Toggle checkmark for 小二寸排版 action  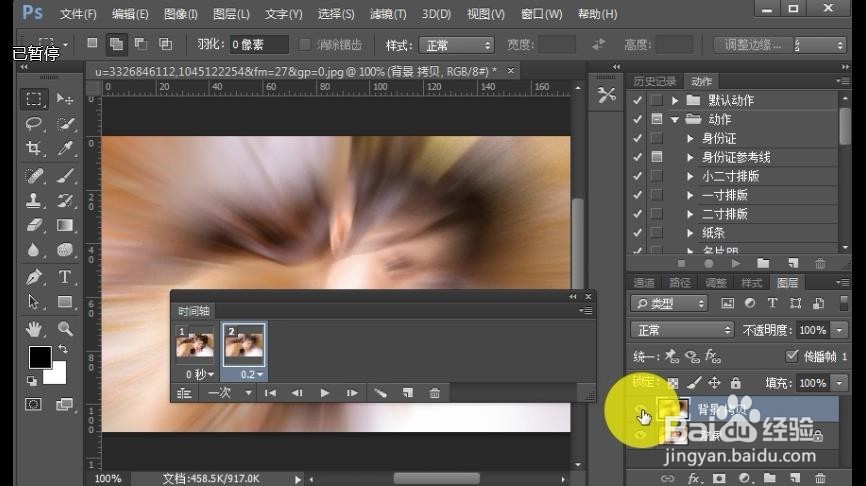637,176
